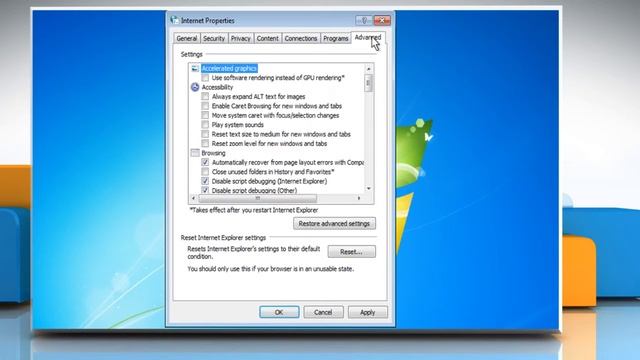Close the Internet Properties dialog
Screen dimensions: 640x360
tap(382, 20)
